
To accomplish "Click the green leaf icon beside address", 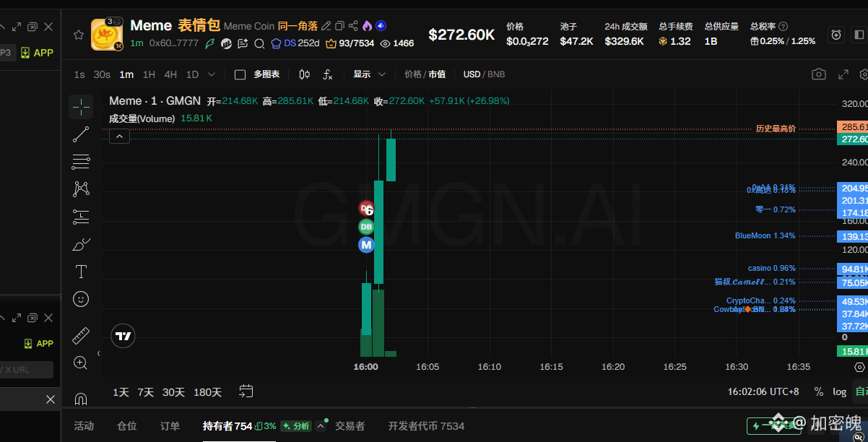I will point(210,43).
